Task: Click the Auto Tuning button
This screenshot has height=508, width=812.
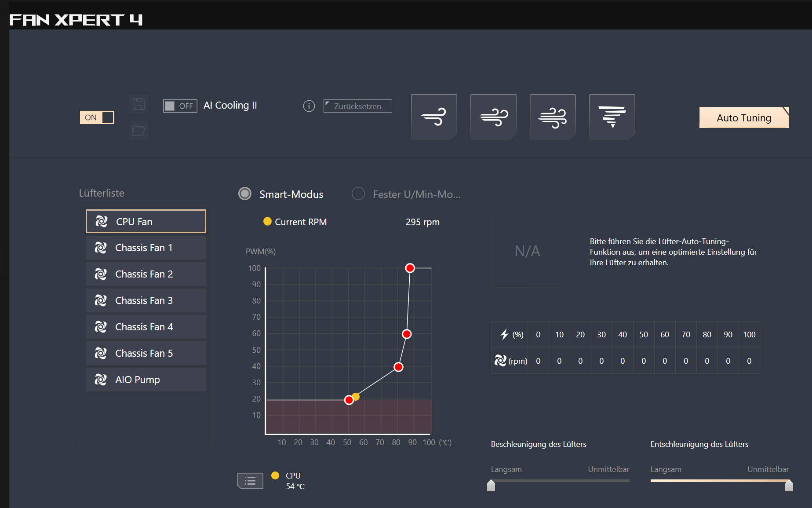Action: click(x=744, y=118)
